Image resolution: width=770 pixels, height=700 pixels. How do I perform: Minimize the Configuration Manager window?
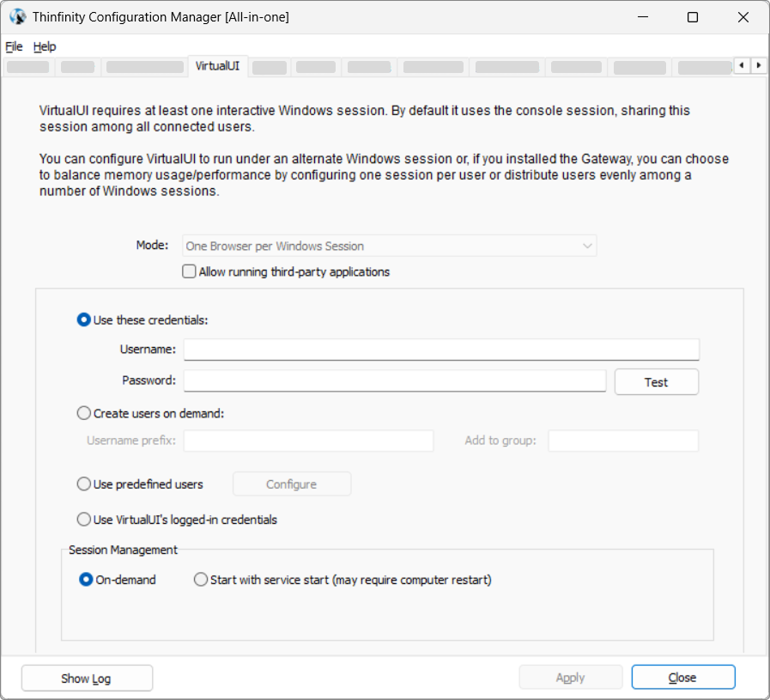pos(643,17)
